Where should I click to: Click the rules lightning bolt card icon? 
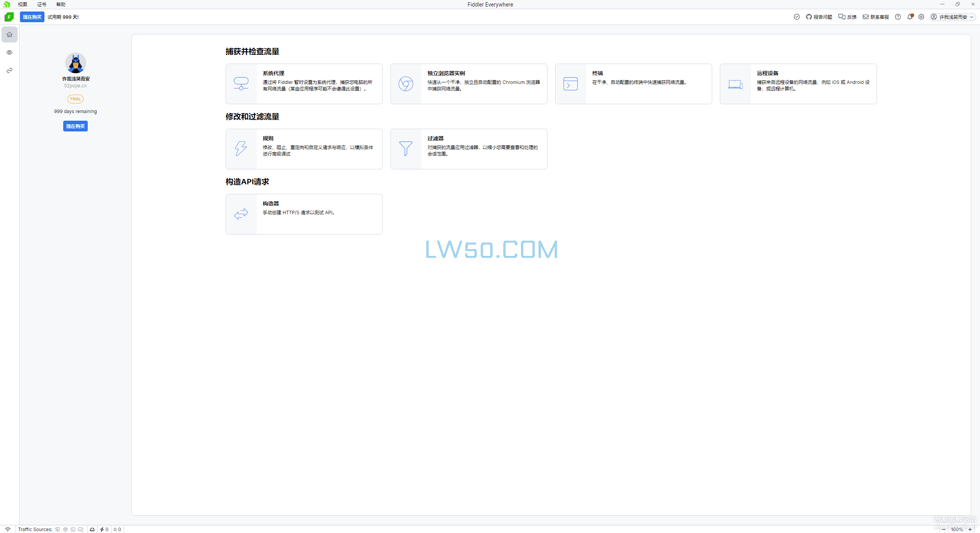click(x=241, y=149)
